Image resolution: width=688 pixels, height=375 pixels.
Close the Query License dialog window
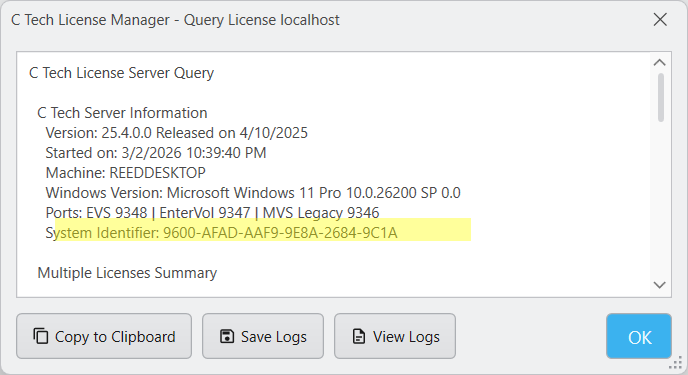pos(660,20)
